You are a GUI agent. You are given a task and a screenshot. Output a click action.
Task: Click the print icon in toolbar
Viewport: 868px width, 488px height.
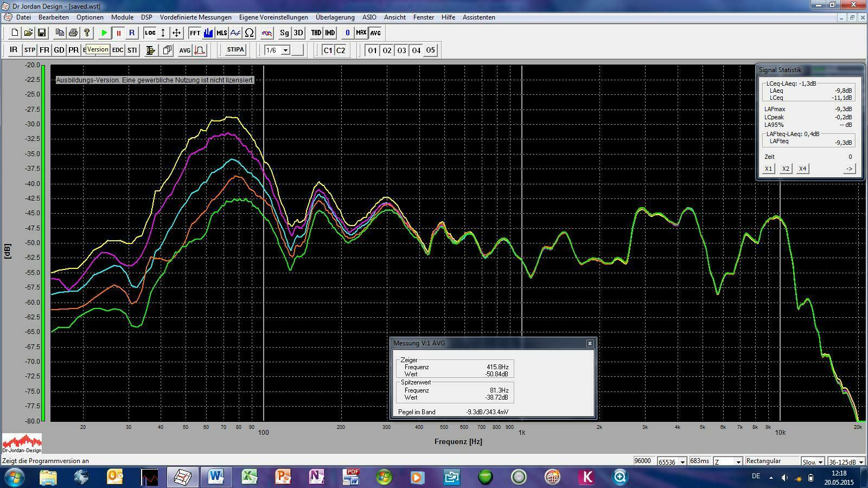(x=73, y=33)
